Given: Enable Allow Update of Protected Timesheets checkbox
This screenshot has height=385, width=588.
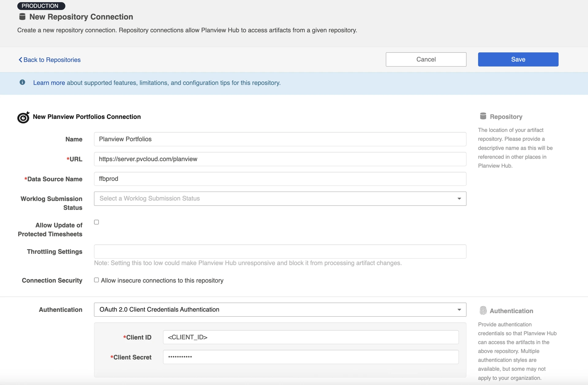Looking at the screenshot, I should [96, 222].
